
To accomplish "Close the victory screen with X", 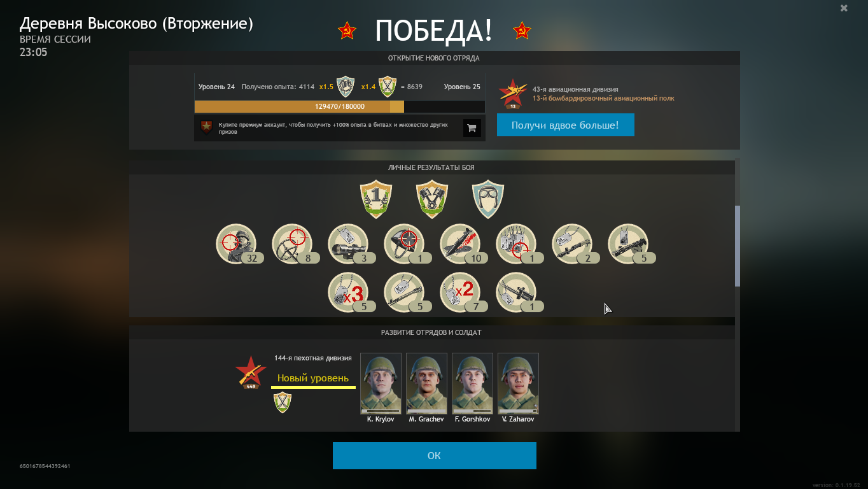I will click(x=844, y=8).
